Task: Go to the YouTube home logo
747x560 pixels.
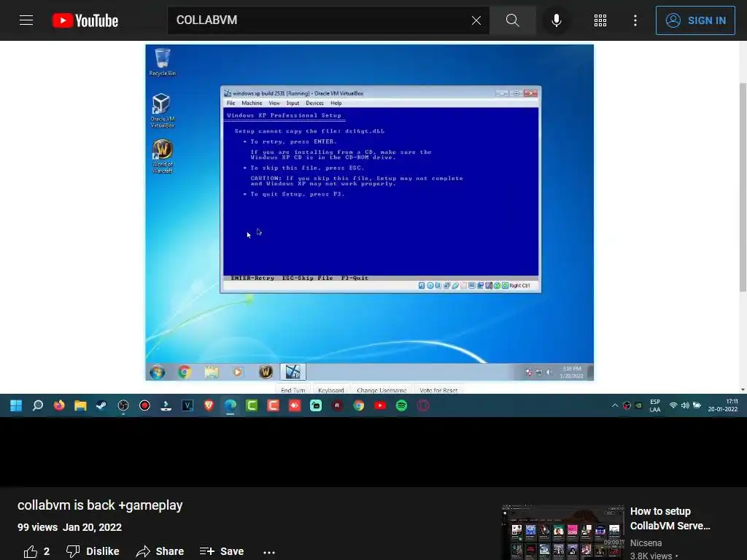Action: point(85,20)
